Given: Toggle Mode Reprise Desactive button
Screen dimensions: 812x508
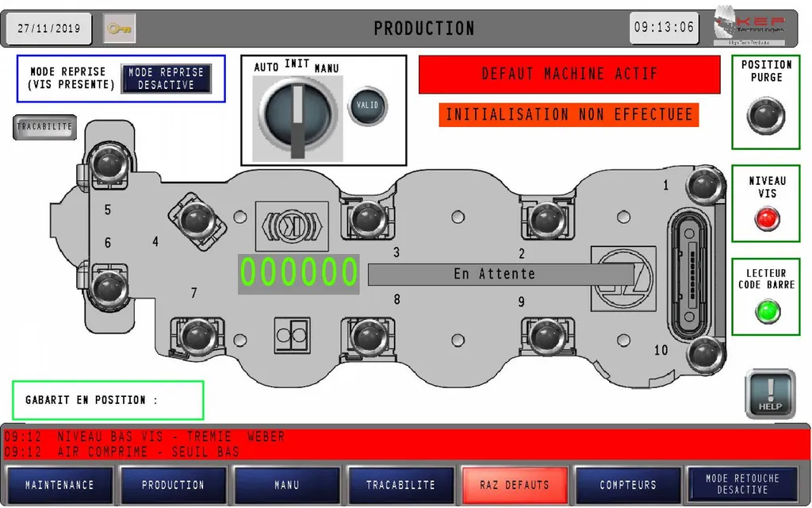Looking at the screenshot, I should pos(166,79).
